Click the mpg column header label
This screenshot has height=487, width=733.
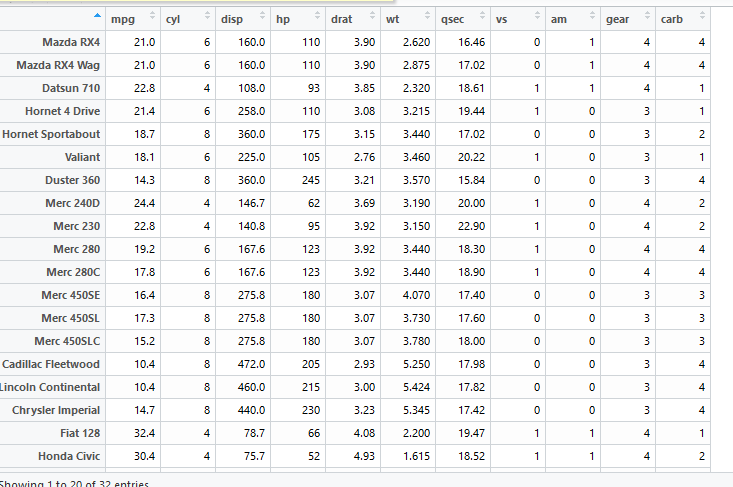(123, 19)
